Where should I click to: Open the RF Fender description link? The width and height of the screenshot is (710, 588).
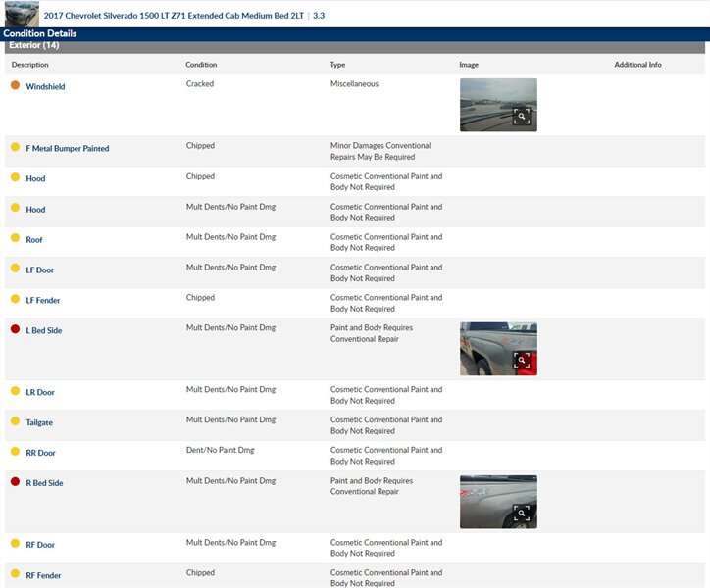click(43, 576)
